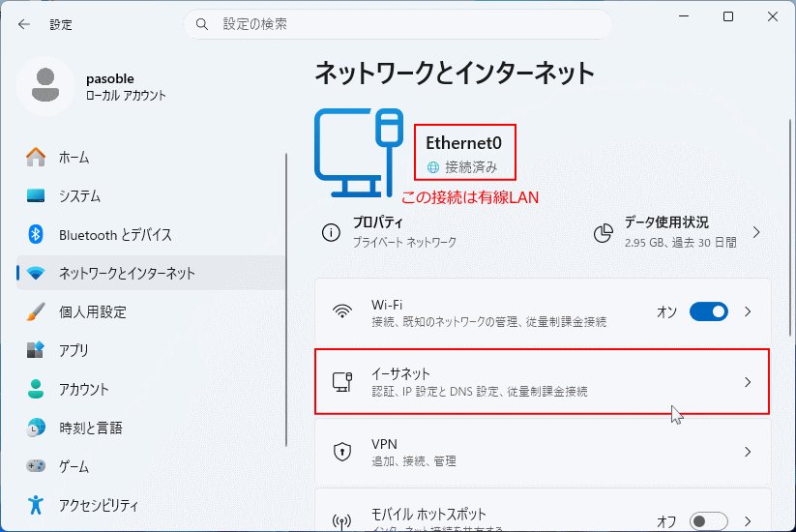This screenshot has height=532, width=796.
Task: Expand the VPN row chevron
Action: [x=748, y=452]
